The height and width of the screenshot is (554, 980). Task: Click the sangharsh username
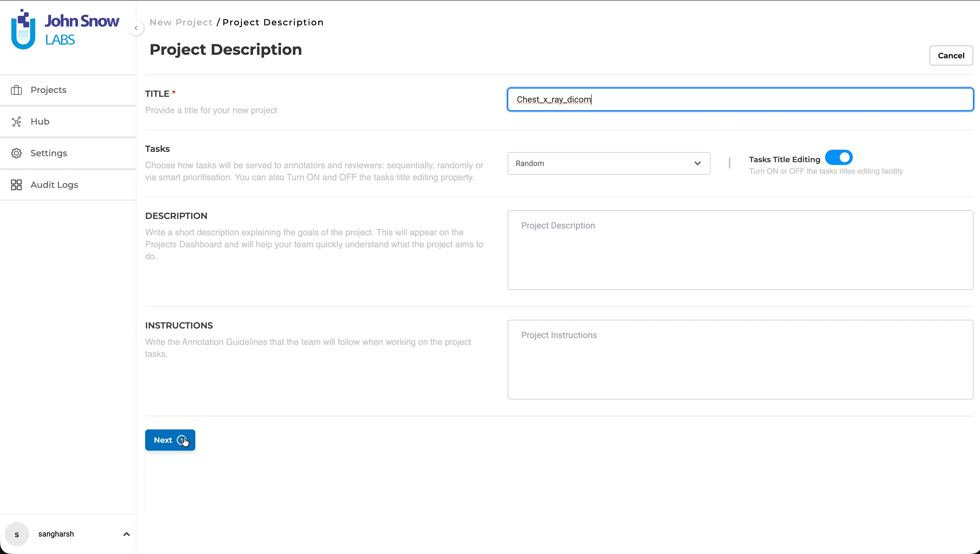[x=56, y=534]
